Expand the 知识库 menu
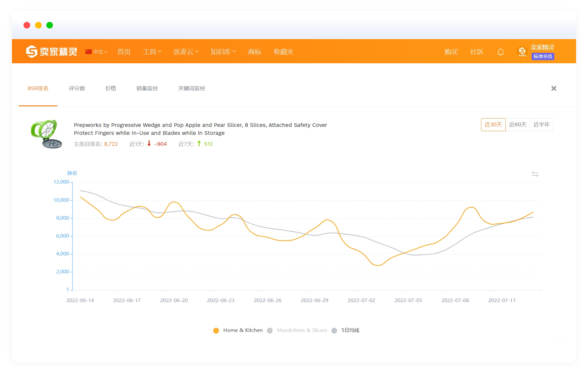The image size is (588, 381). (223, 52)
